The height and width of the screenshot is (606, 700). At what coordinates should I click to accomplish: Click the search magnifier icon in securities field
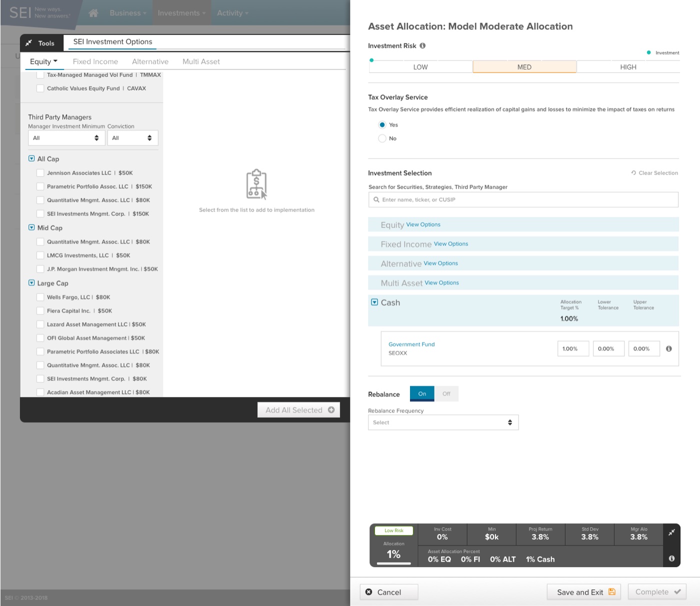376,199
